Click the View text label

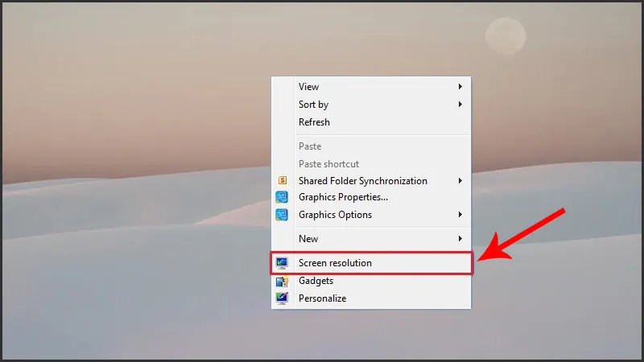(308, 87)
